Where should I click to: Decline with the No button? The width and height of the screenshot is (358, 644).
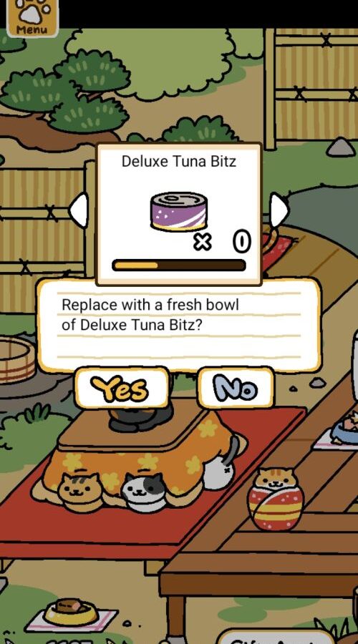236,388
